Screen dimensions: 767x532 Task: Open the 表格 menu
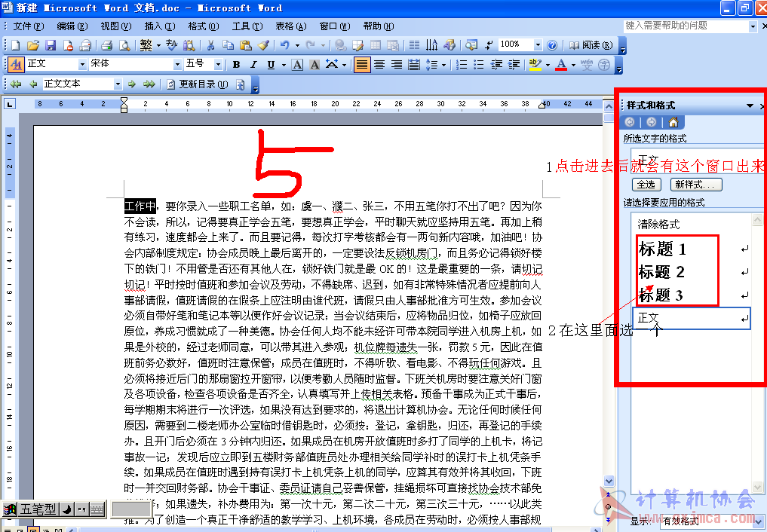point(291,26)
